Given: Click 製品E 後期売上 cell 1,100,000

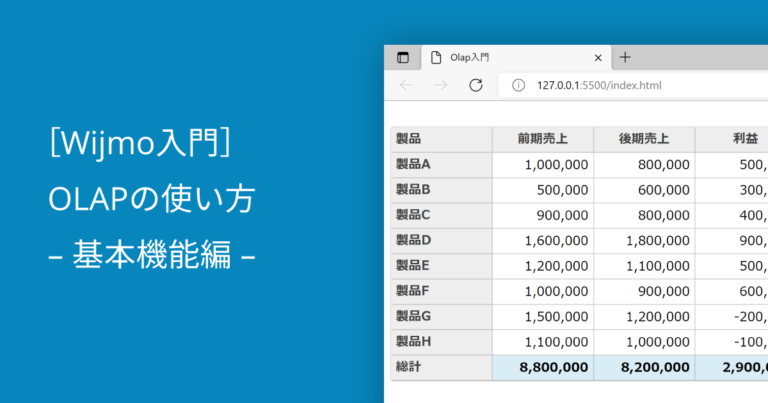Looking at the screenshot, I should coord(644,266).
